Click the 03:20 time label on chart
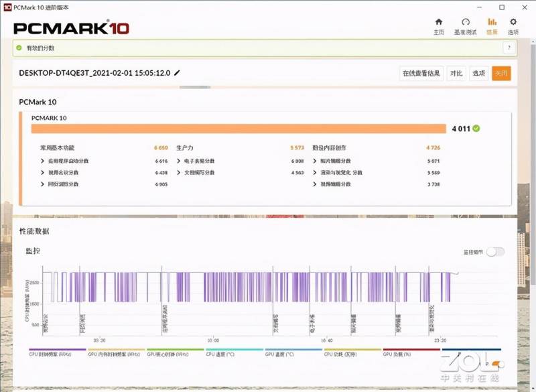 [99, 340]
